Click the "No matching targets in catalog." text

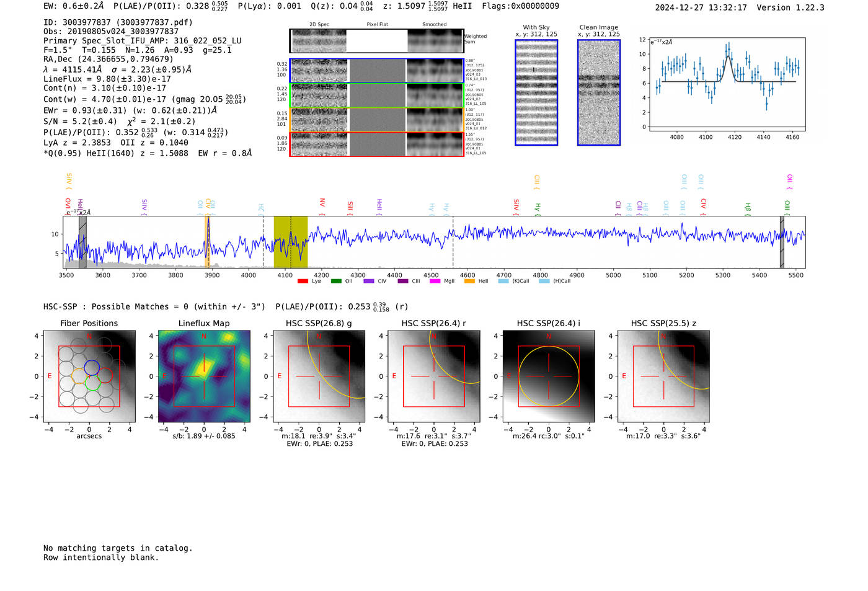coord(118,548)
